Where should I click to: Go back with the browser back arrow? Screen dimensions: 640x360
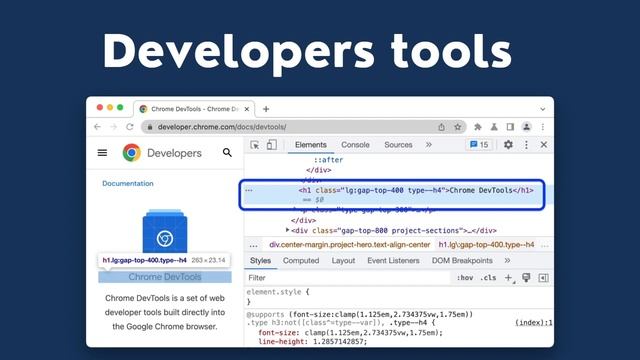point(97,127)
